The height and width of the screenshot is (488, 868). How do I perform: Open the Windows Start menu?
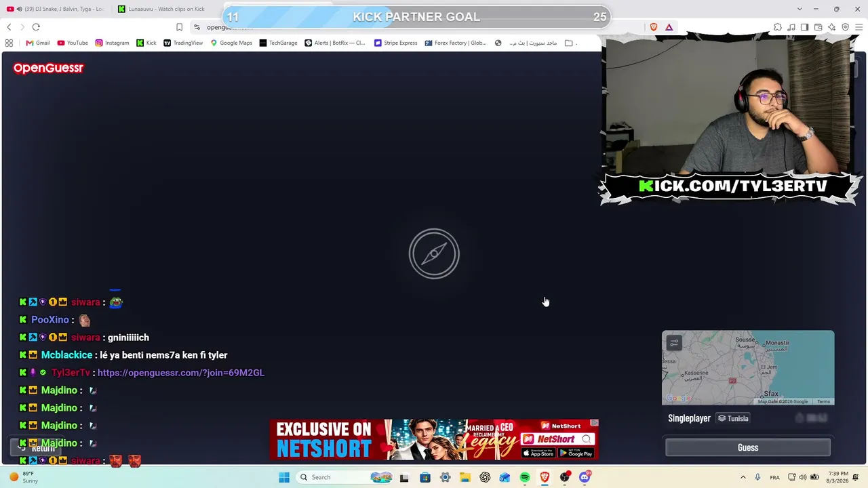coord(284,477)
